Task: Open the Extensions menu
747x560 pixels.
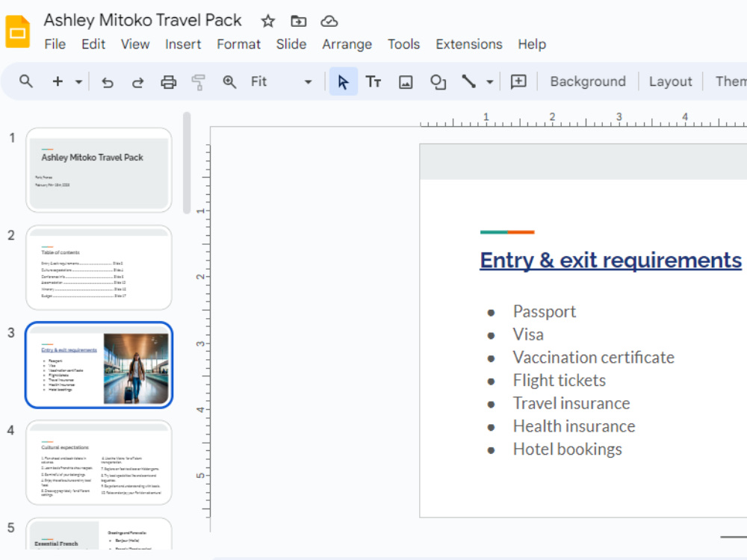Action: click(469, 44)
